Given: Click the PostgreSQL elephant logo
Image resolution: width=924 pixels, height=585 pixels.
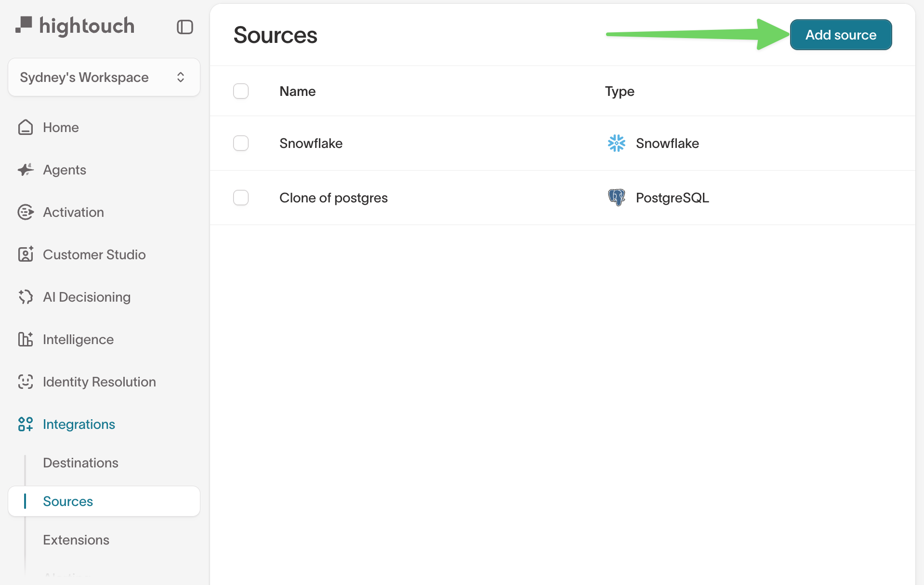Looking at the screenshot, I should pyautogui.click(x=616, y=198).
